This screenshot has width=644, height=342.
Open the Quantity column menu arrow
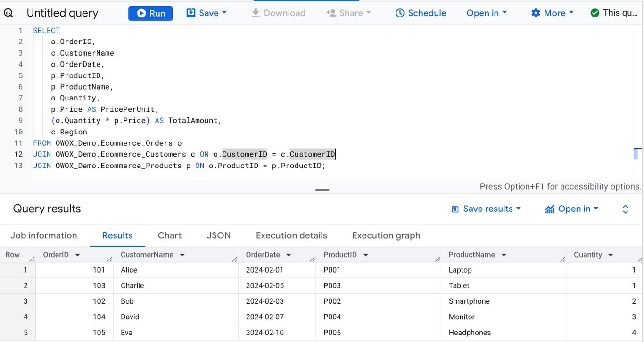[611, 255]
